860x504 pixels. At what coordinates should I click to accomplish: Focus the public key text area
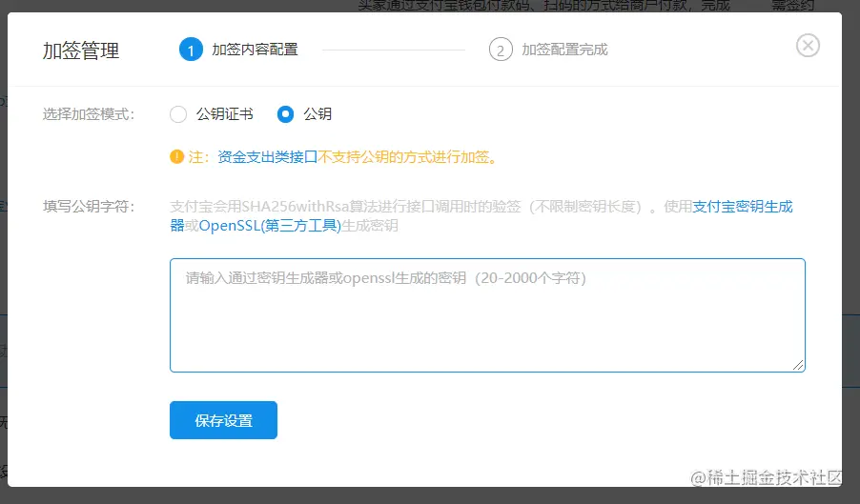487,315
